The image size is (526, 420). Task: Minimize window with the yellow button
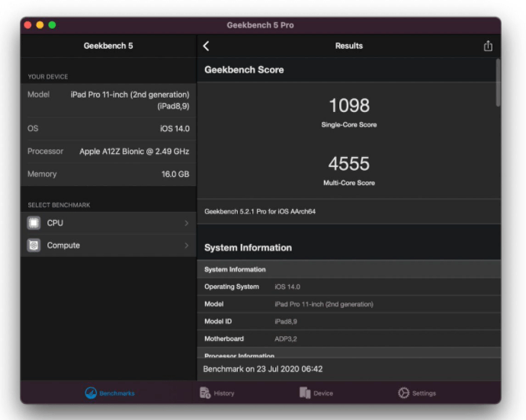tap(40, 25)
